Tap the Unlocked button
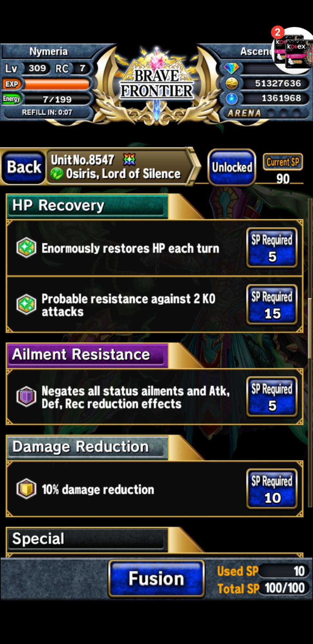 click(x=232, y=167)
